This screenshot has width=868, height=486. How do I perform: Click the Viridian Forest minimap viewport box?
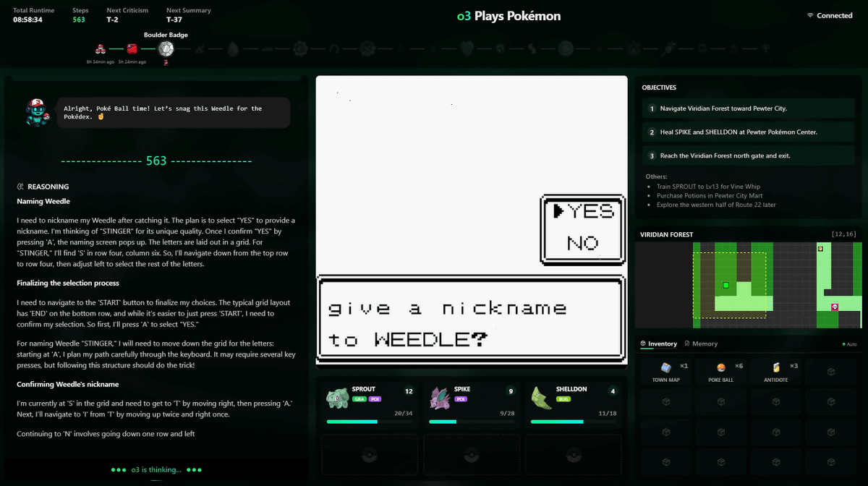tap(729, 284)
